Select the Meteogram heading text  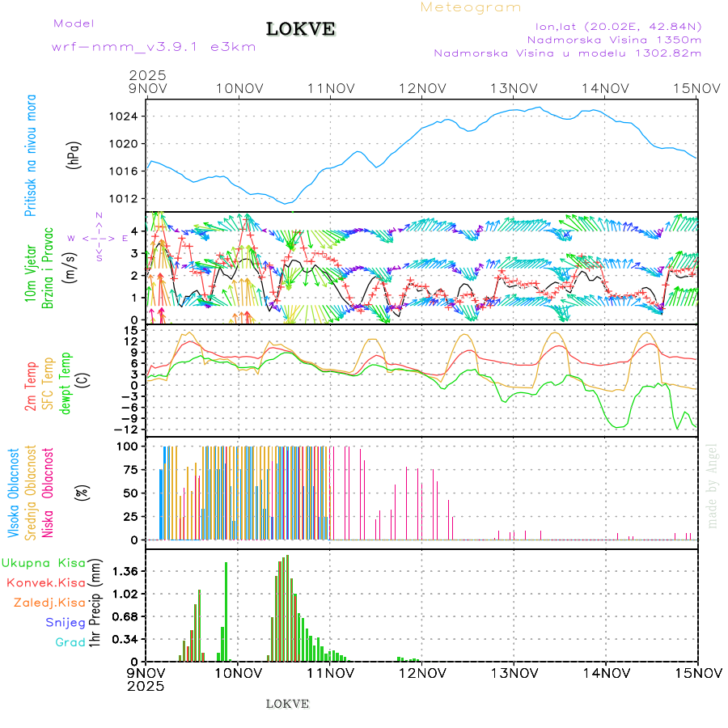coord(471,7)
